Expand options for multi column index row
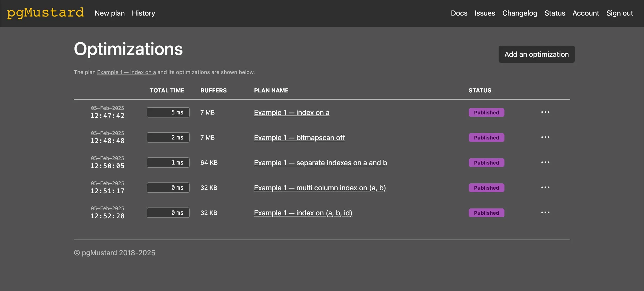This screenshot has height=291, width=644. click(x=545, y=187)
